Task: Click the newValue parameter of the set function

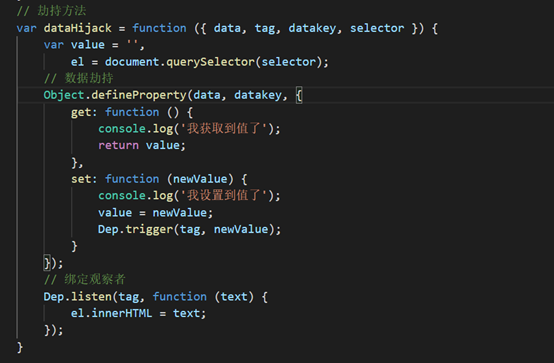Action: coord(200,179)
